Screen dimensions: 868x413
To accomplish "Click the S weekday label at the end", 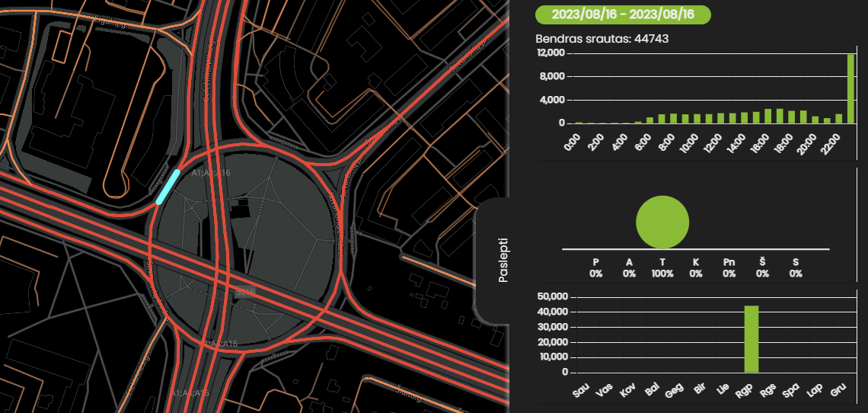I will (x=796, y=262).
